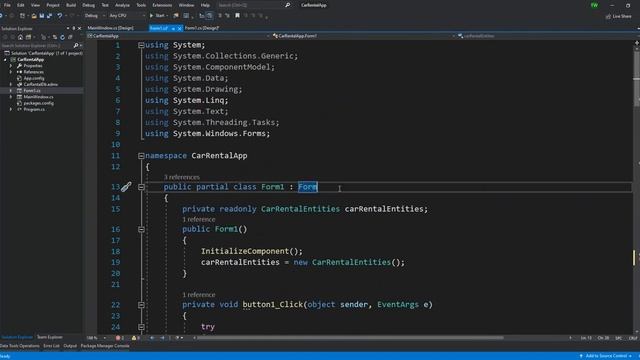Open the Window menu
Screen dimensions: 640x360
point(187,5)
